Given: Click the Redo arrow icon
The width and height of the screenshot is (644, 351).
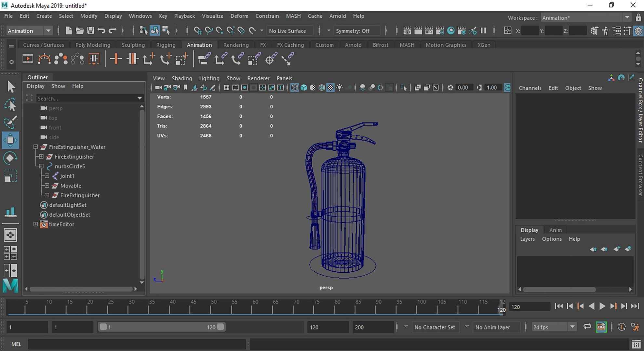Looking at the screenshot, I should click(113, 31).
